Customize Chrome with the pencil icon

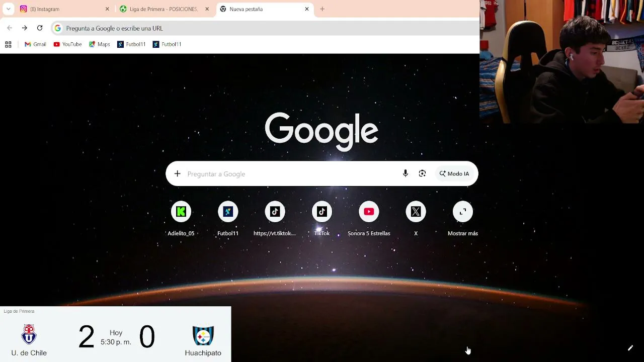point(630,348)
